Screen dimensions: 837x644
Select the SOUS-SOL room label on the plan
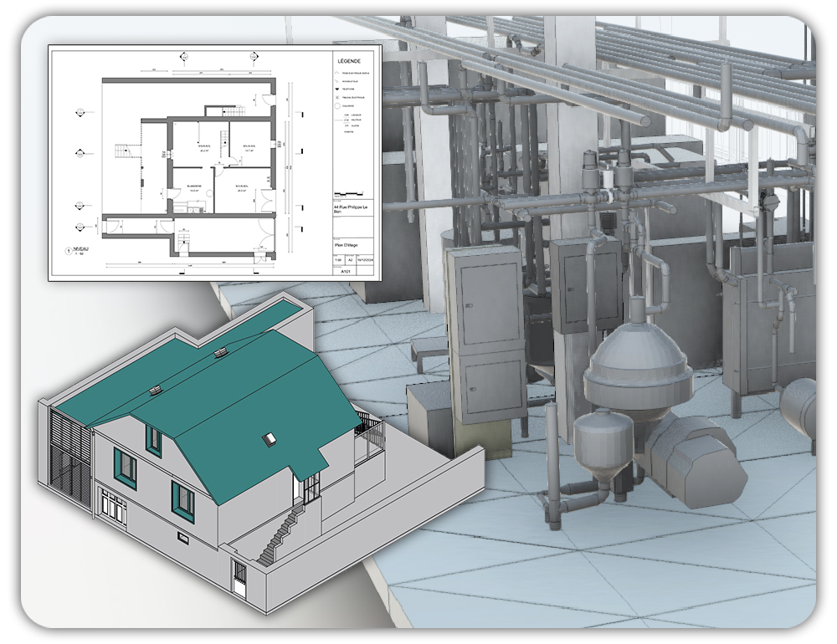click(x=204, y=145)
